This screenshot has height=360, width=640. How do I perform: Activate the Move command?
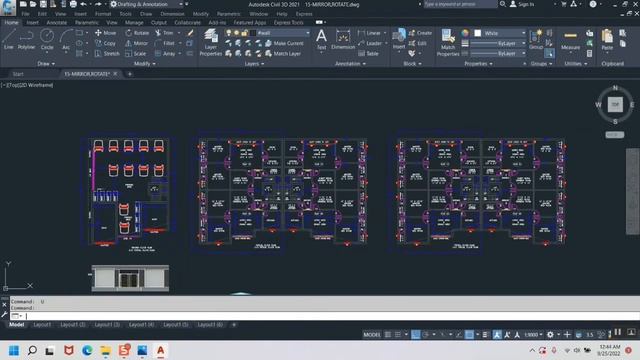(105, 33)
